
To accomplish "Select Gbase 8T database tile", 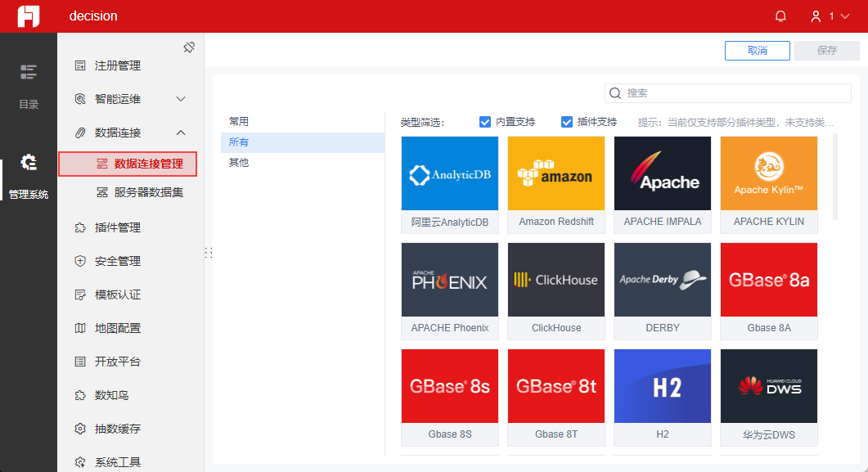I will pyautogui.click(x=556, y=398).
